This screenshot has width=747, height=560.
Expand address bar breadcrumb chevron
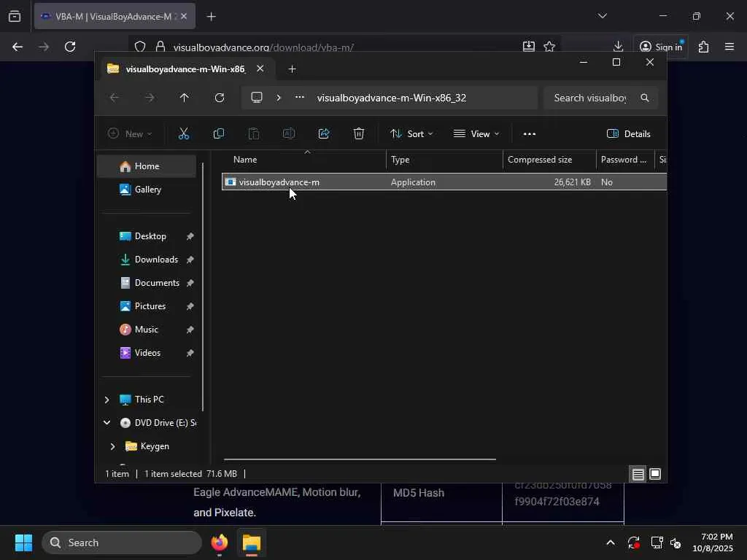point(279,98)
